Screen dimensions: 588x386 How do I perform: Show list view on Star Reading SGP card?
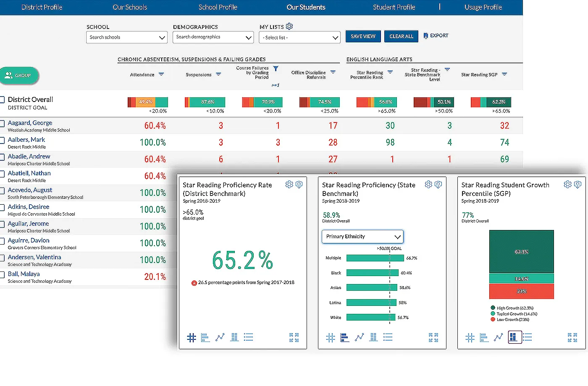(x=528, y=337)
